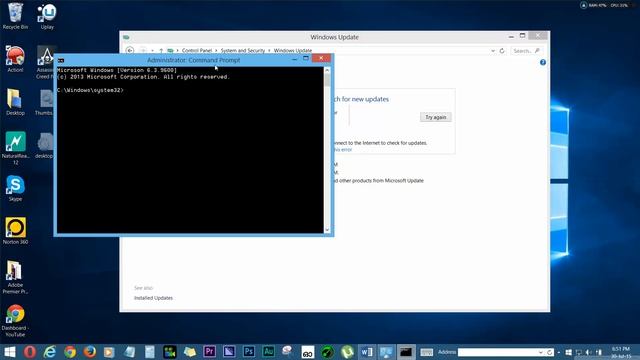Open Windows Update help icon
This screenshot has height=360, width=640.
[x=543, y=62]
